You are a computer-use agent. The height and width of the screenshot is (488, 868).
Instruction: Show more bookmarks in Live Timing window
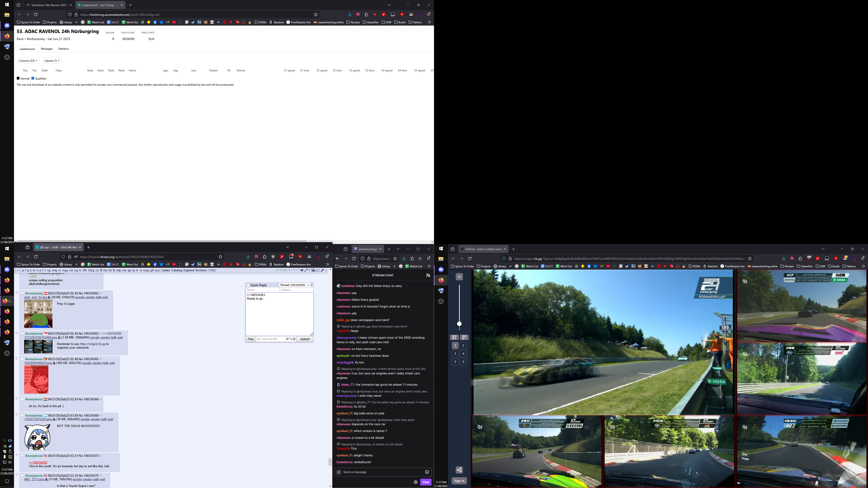(x=429, y=22)
